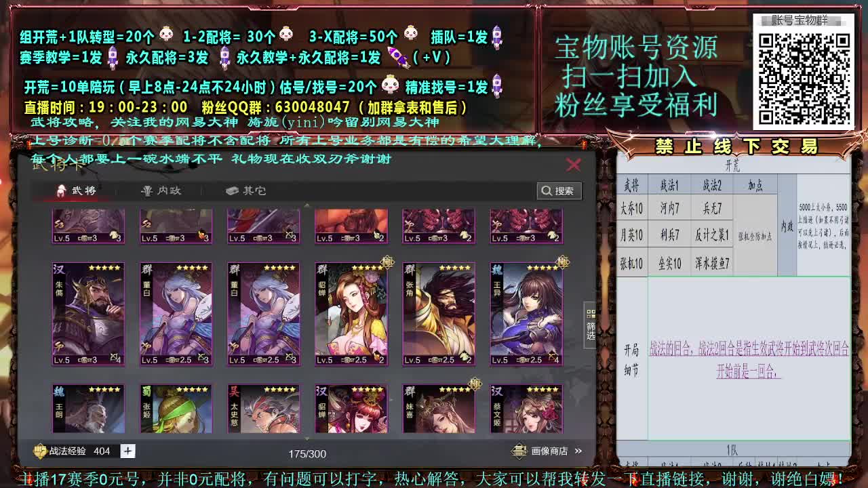Select the 王异 general card

point(526,314)
